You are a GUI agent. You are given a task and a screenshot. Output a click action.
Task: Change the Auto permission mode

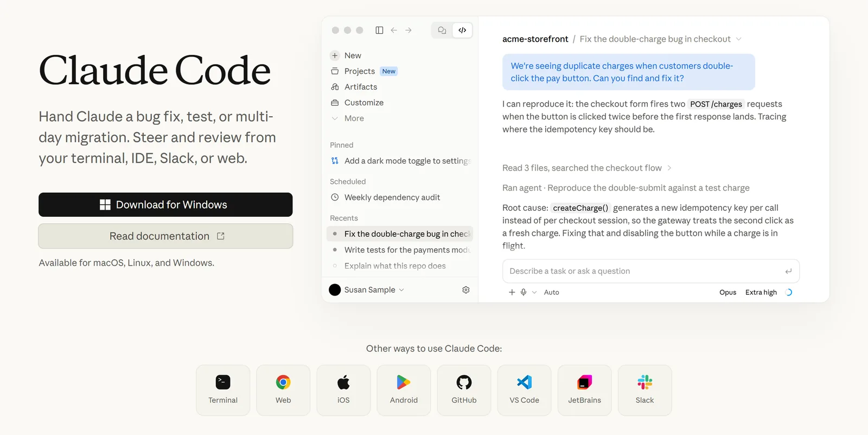[551, 292]
